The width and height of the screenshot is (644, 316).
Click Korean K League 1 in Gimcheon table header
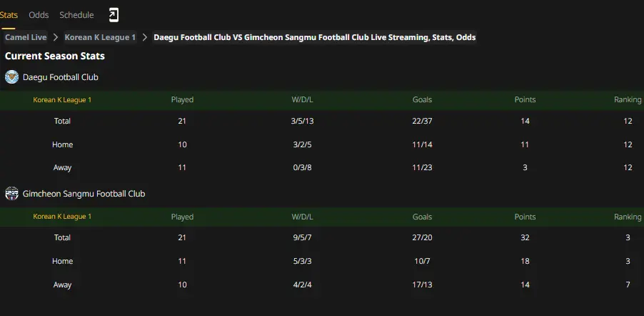coord(62,217)
